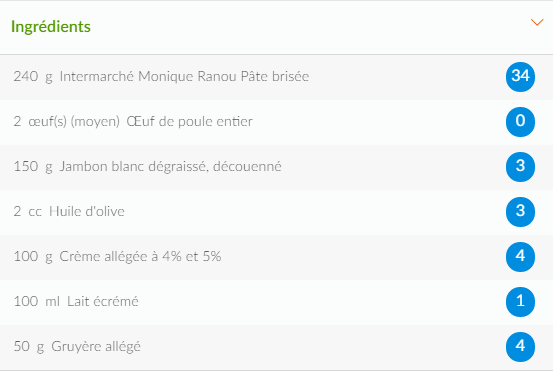This screenshot has height=371, width=553.
Task: Open the Gruyère allégé ingredient name
Action: pyautogui.click(x=96, y=347)
